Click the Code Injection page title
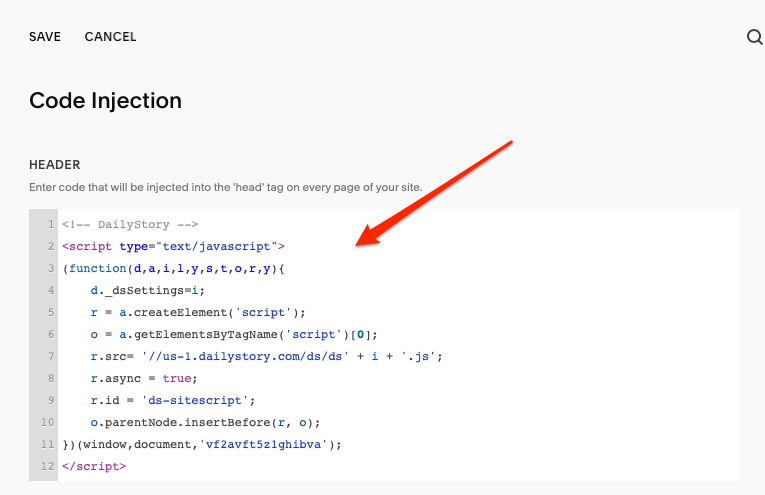 [105, 101]
